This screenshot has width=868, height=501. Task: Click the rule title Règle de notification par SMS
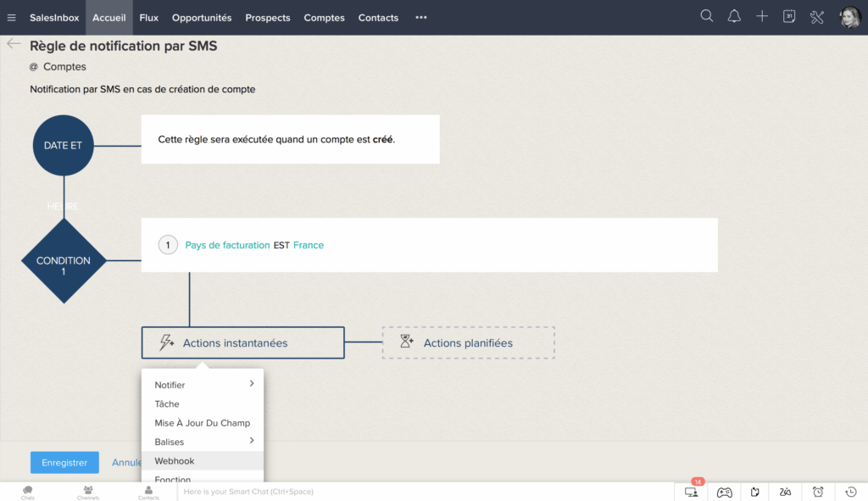[x=124, y=46]
